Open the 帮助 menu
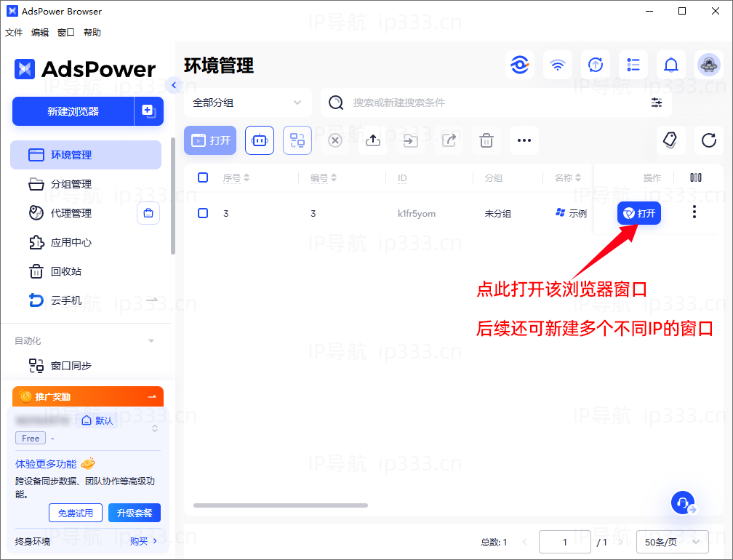The image size is (733, 560). [x=92, y=32]
